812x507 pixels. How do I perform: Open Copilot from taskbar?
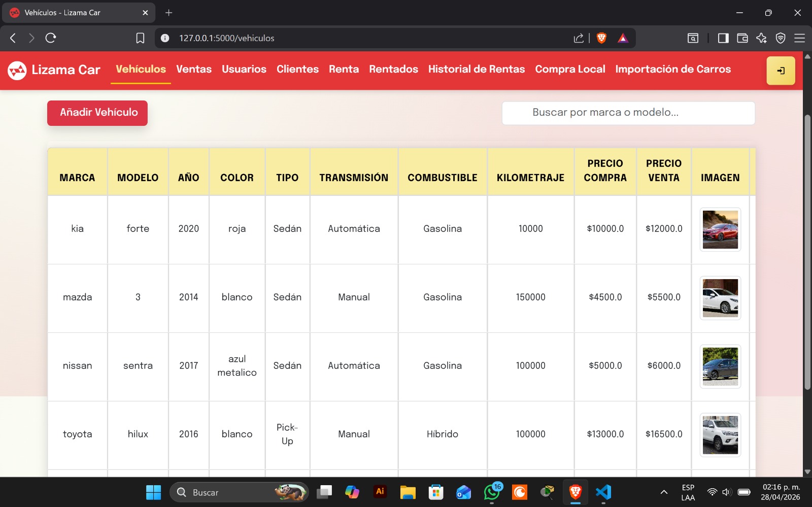(x=352, y=492)
